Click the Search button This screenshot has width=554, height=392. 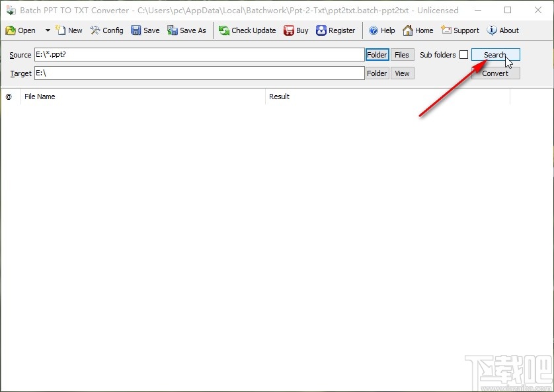coord(495,55)
